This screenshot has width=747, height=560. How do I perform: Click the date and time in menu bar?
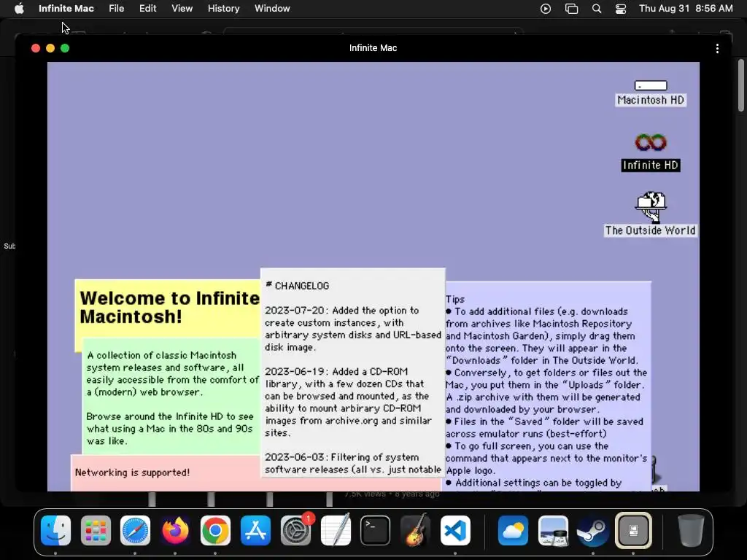(686, 8)
